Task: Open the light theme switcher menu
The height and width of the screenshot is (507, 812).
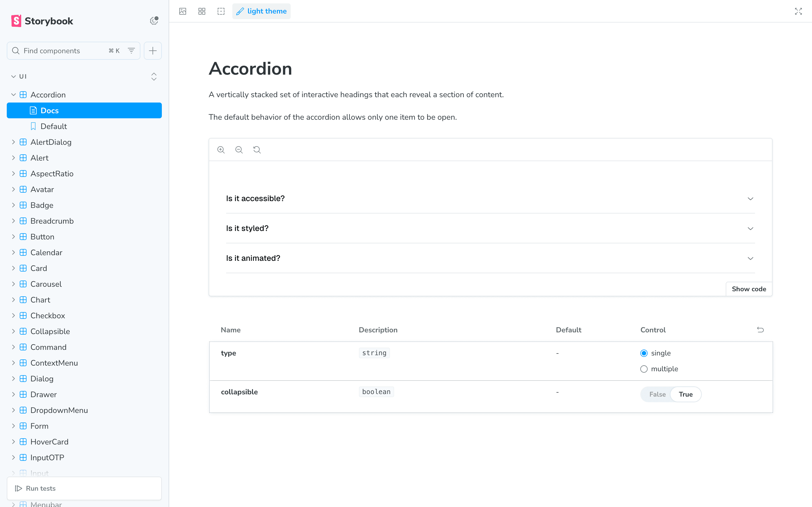Action: coord(261,11)
